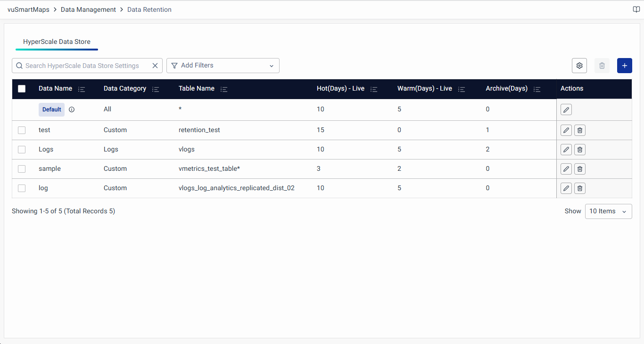Open the Data Name column sort menu
The height and width of the screenshot is (344, 644).
82,89
